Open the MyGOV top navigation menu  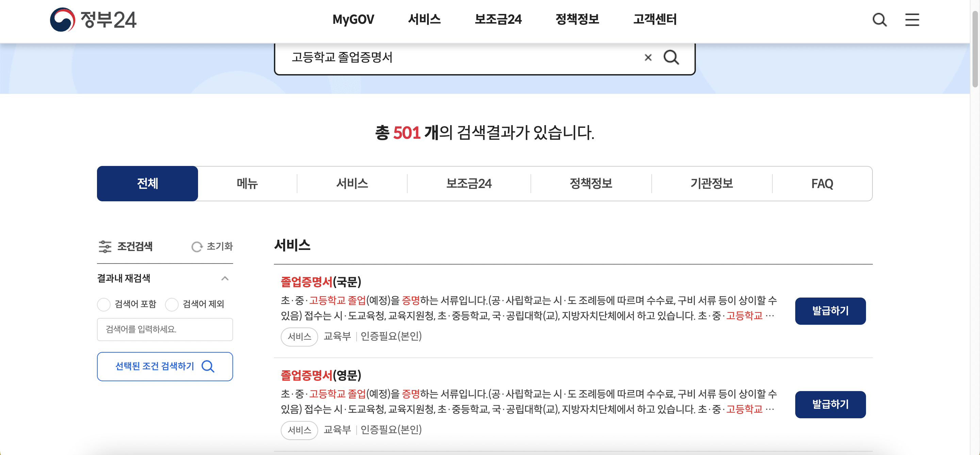tap(353, 19)
